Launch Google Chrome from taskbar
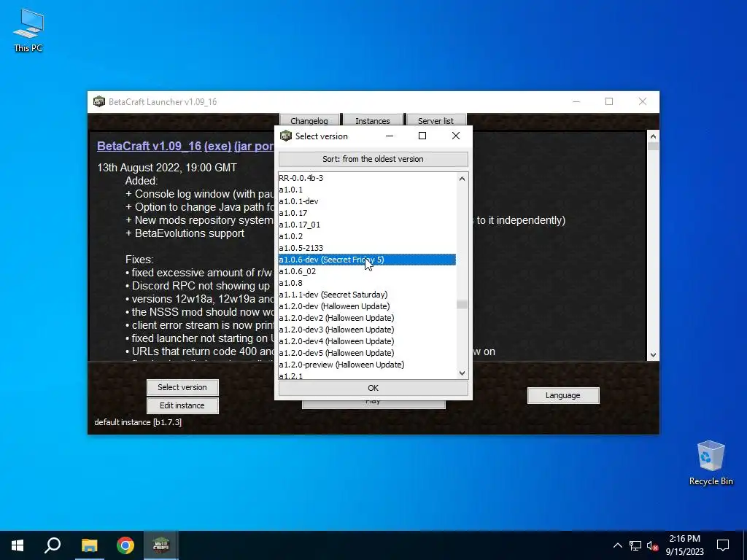The width and height of the screenshot is (747, 560). tap(125, 545)
